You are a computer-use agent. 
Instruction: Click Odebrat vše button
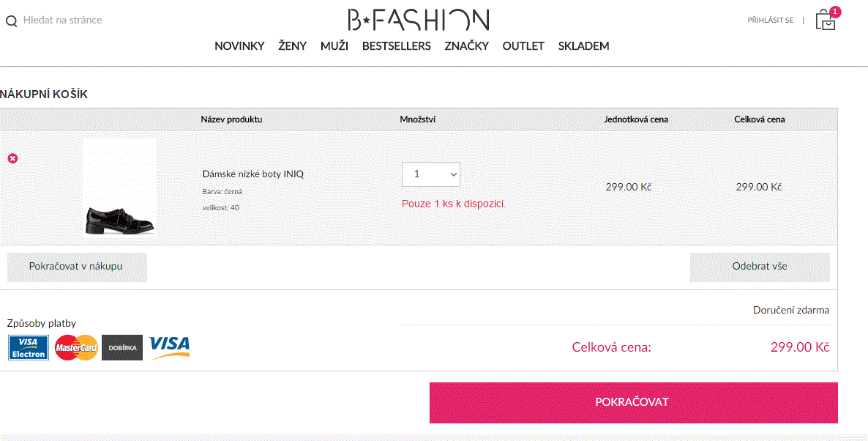click(x=760, y=267)
